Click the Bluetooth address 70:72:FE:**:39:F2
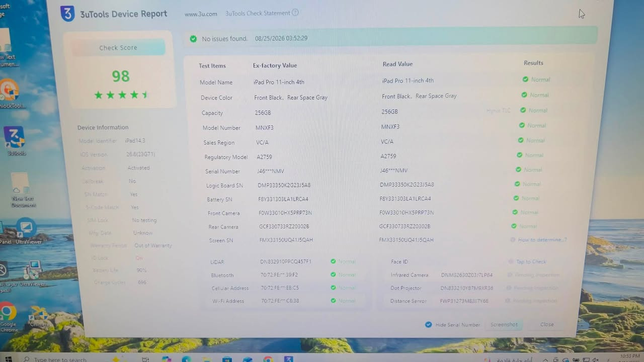Screen dimensions: 644x362 (x=279, y=275)
